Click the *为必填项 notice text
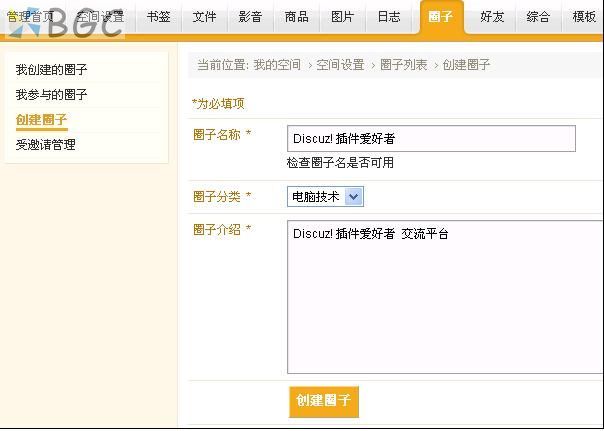 click(218, 104)
